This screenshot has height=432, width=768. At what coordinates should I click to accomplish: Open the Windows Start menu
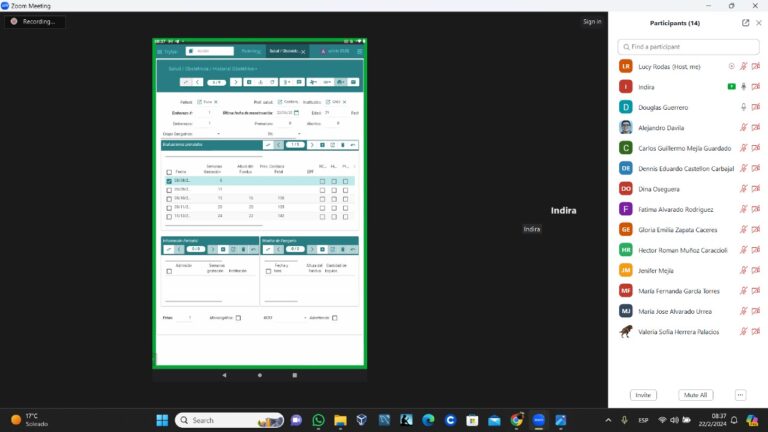162,420
